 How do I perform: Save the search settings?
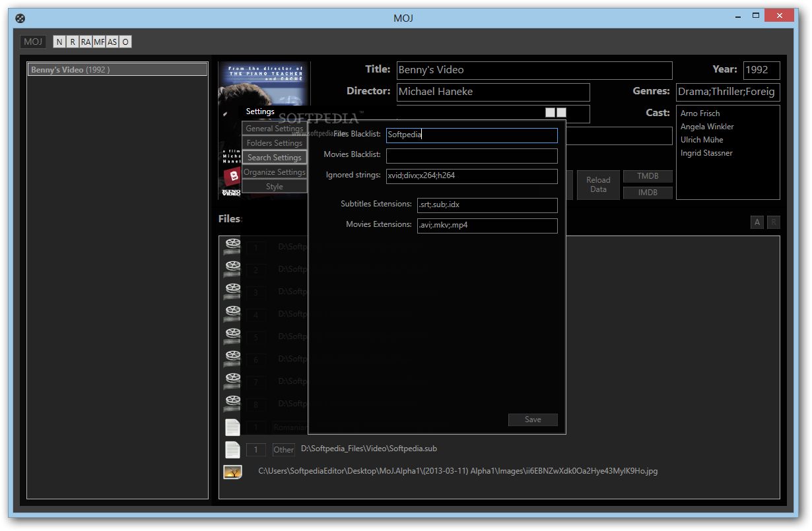(533, 420)
